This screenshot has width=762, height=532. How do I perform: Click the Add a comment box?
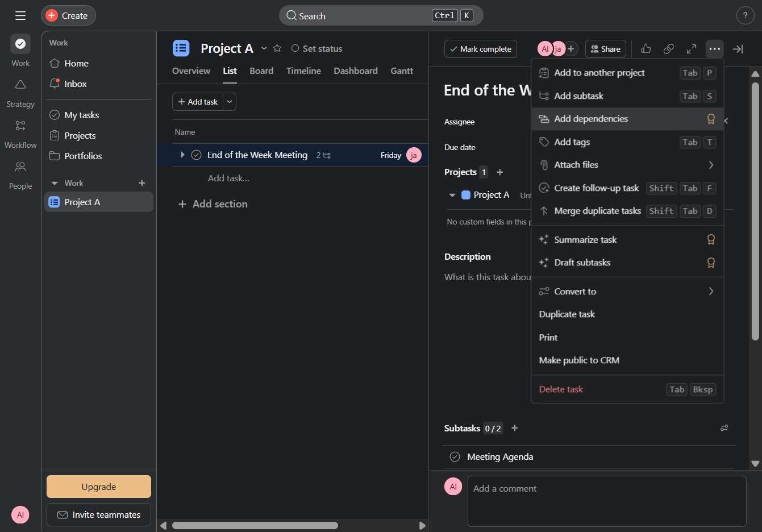[x=607, y=501]
